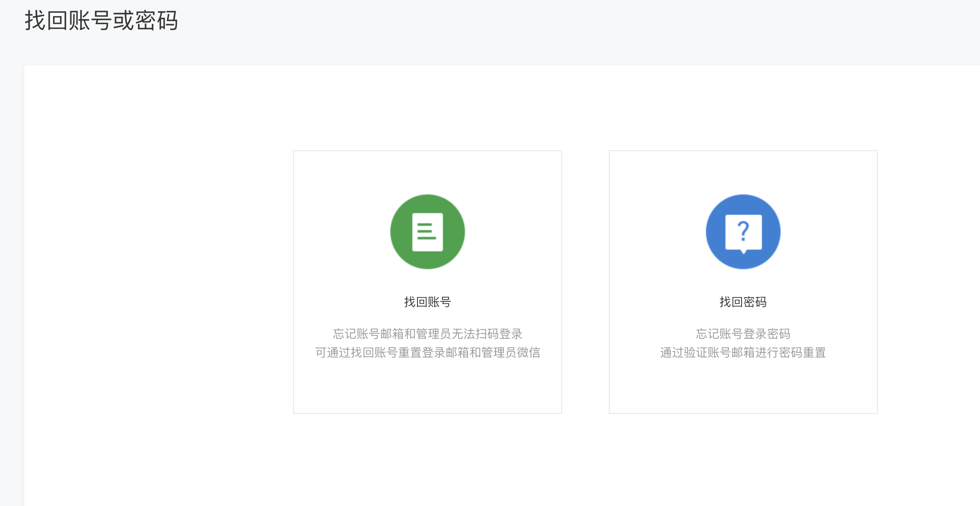This screenshot has width=980, height=506.
Task: Click description 忘记账号登录密码
Action: [743, 334]
